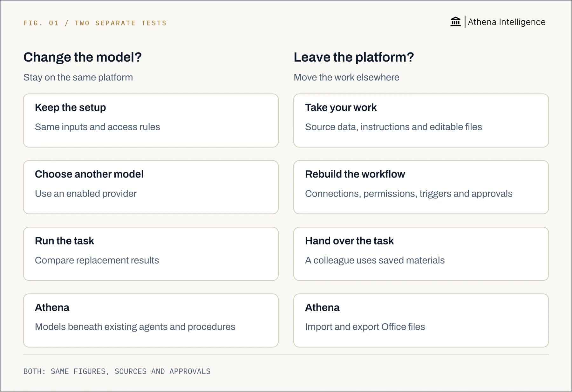This screenshot has width=572, height=392.
Task: Click the Athena Intelligence building logo icon
Action: [455, 22]
